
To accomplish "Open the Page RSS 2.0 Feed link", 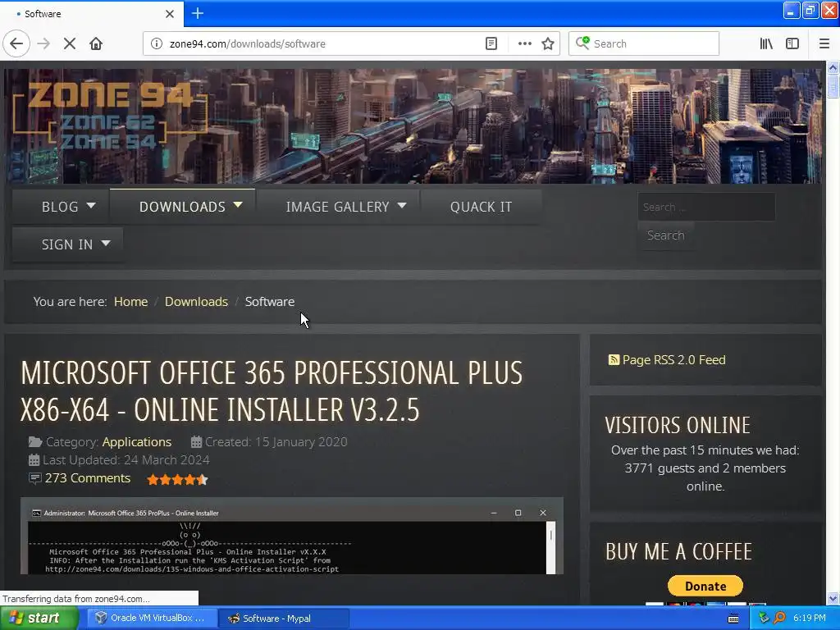I will point(673,359).
